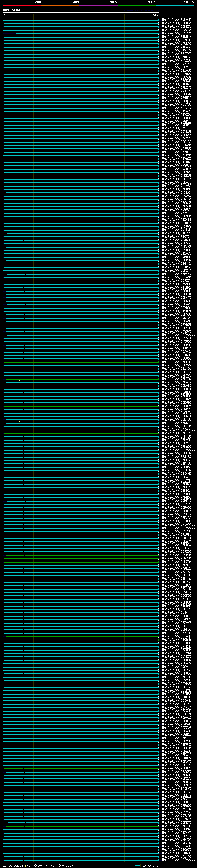Select hit label UniRef100_Q3DEF9
Image resolution: width=197 pixels, height=868 pixels.
tap(177, 796)
